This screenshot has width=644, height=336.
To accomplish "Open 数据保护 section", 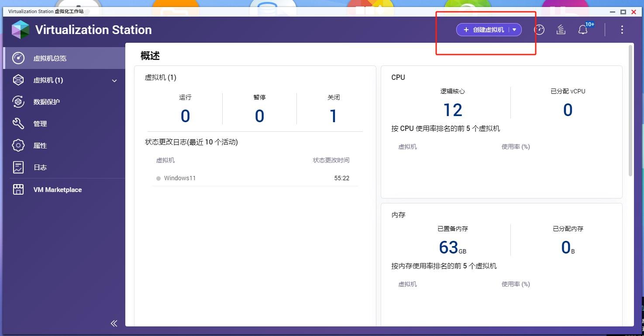I will point(64,102).
